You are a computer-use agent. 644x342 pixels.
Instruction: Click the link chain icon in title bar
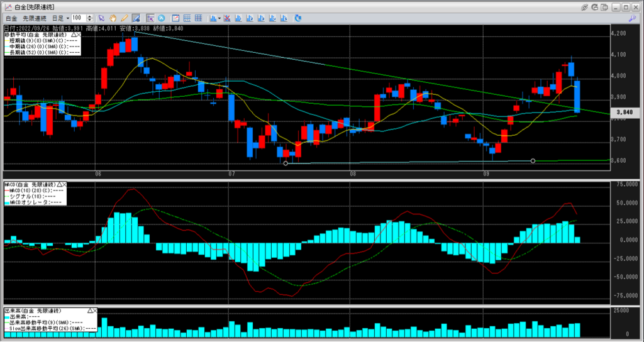(x=585, y=7)
